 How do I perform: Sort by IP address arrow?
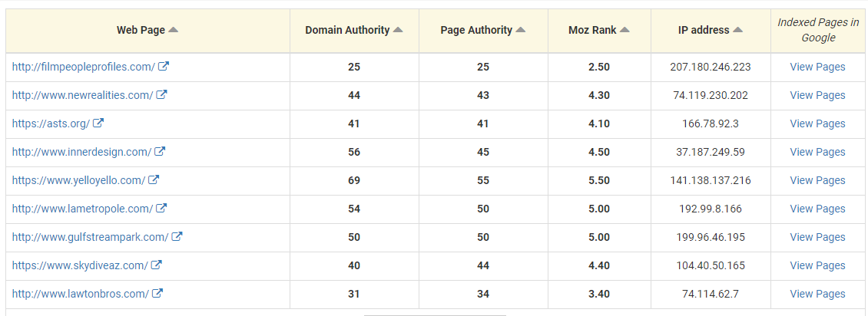(x=737, y=30)
